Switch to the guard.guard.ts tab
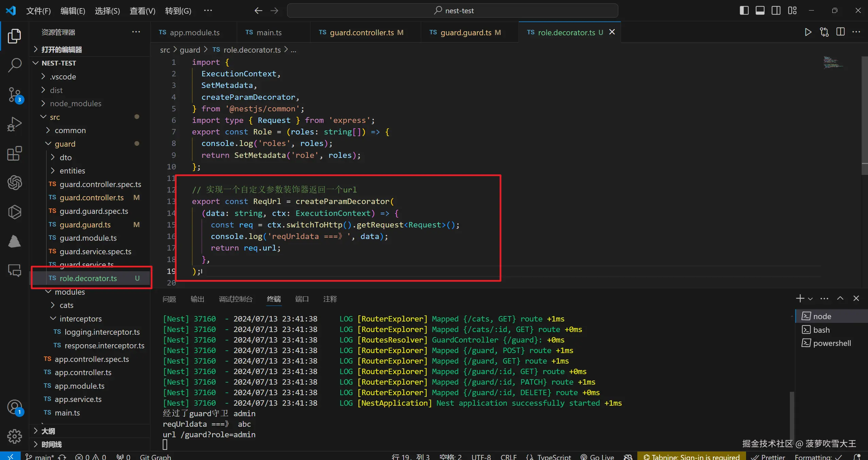Viewport: 868px width, 460px height. (465, 33)
